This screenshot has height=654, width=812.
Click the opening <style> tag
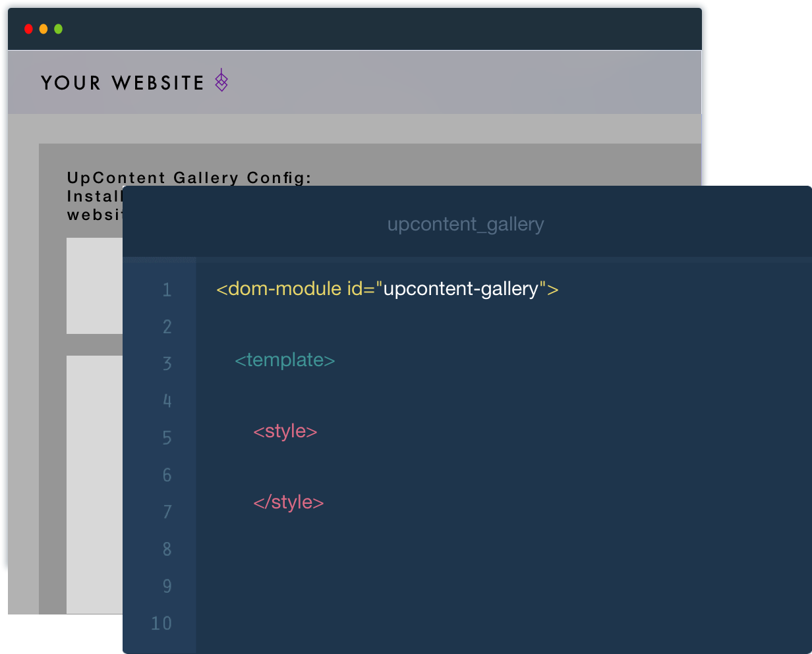[285, 431]
